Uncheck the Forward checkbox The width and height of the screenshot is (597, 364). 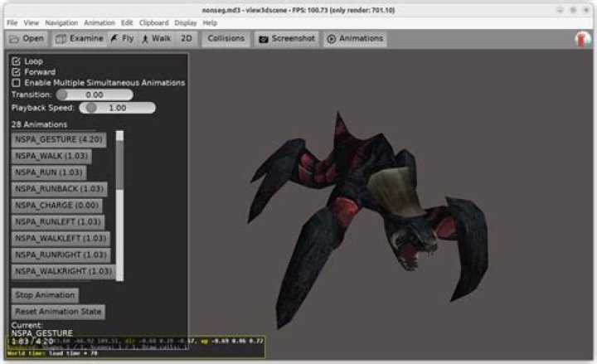pos(16,72)
